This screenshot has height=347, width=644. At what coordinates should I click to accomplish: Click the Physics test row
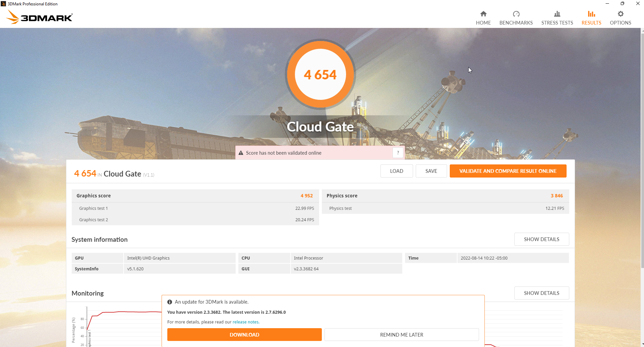445,208
